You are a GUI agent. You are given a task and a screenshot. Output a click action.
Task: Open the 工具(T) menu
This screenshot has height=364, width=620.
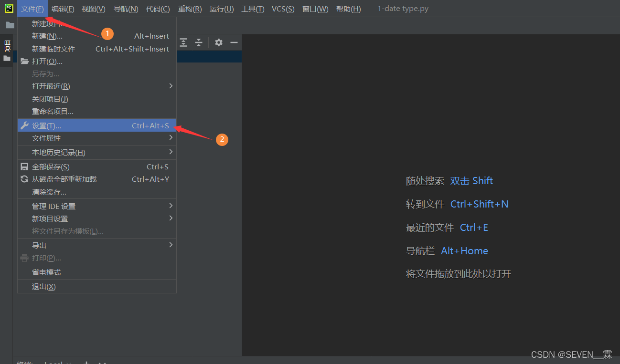(x=253, y=9)
